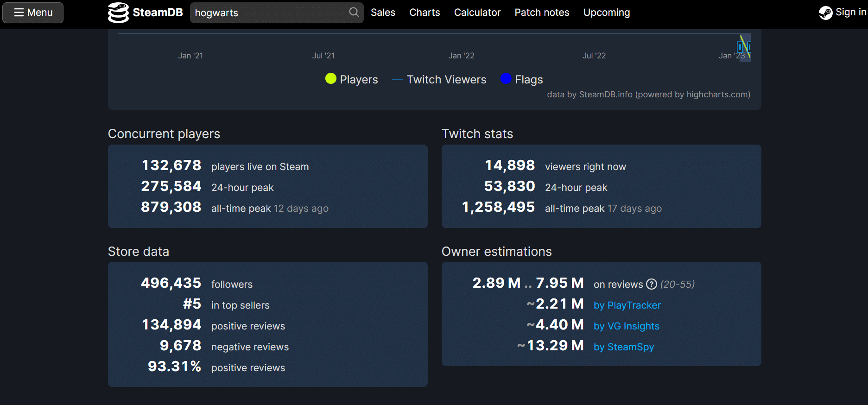Go to the Sales page

point(383,13)
